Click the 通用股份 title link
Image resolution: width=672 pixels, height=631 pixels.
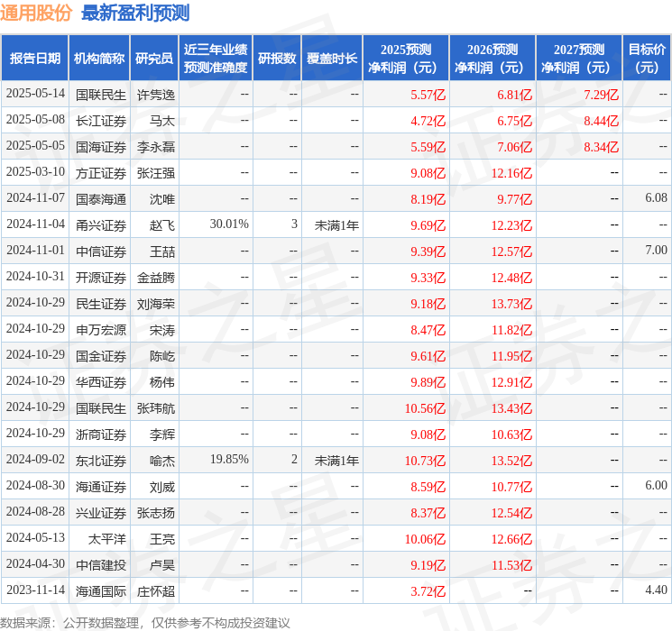(x=36, y=13)
